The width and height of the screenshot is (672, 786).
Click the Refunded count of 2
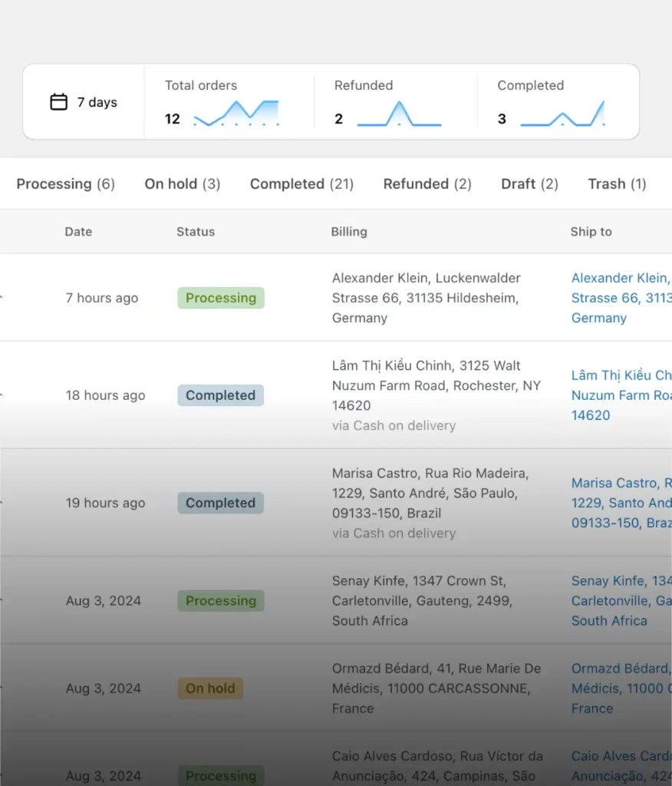pyautogui.click(x=339, y=119)
